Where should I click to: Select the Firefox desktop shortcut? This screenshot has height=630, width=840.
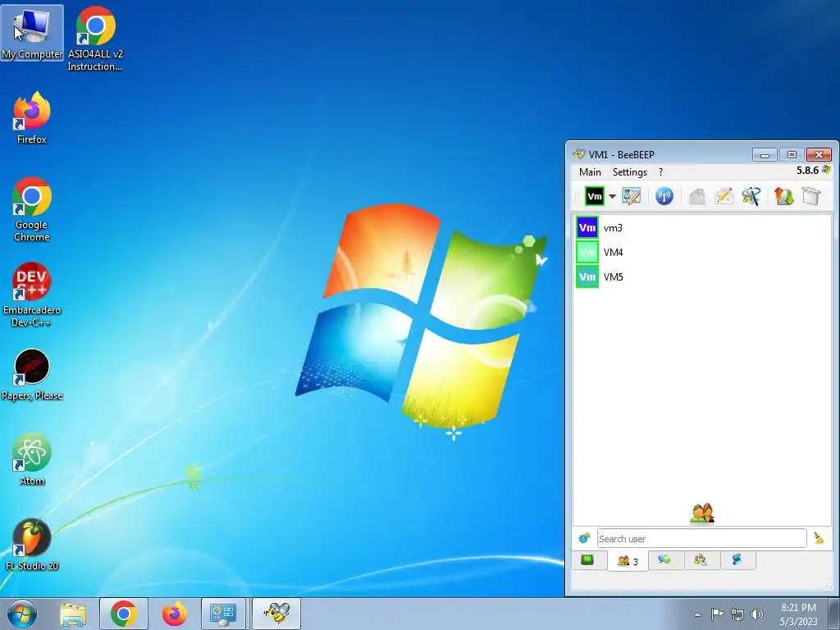coord(32,118)
